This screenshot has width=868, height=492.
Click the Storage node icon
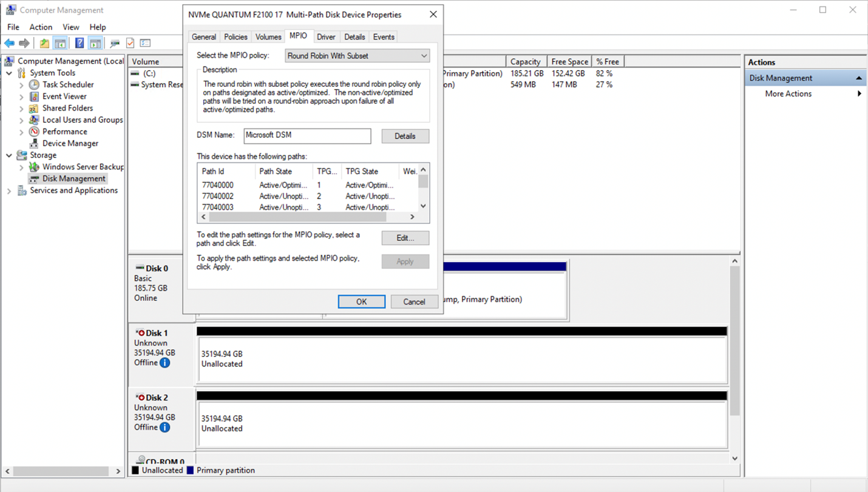(x=22, y=155)
